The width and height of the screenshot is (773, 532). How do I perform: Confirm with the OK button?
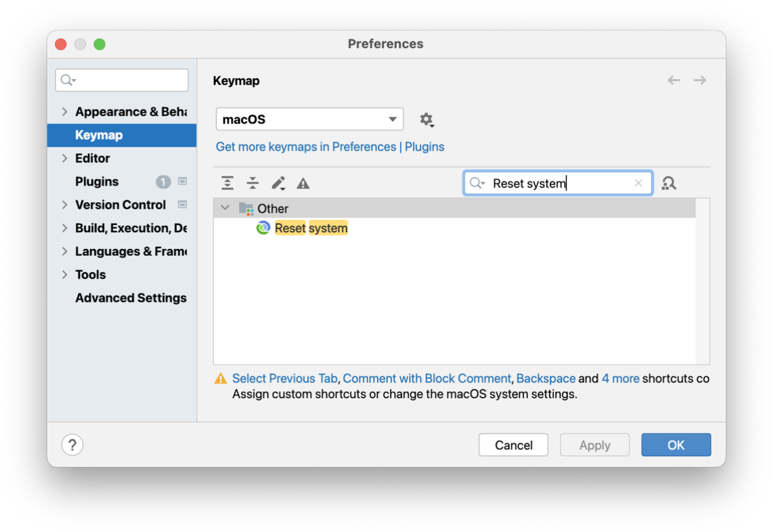tap(676, 445)
